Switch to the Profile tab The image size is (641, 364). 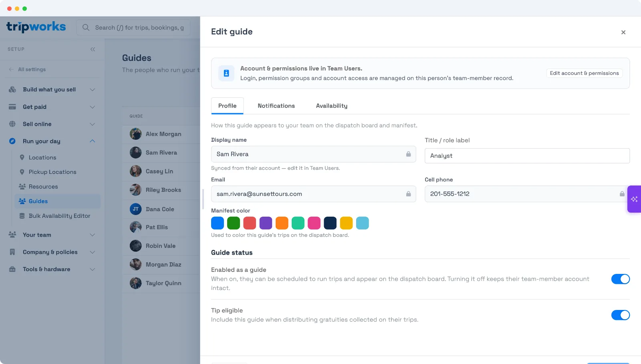coord(227,106)
